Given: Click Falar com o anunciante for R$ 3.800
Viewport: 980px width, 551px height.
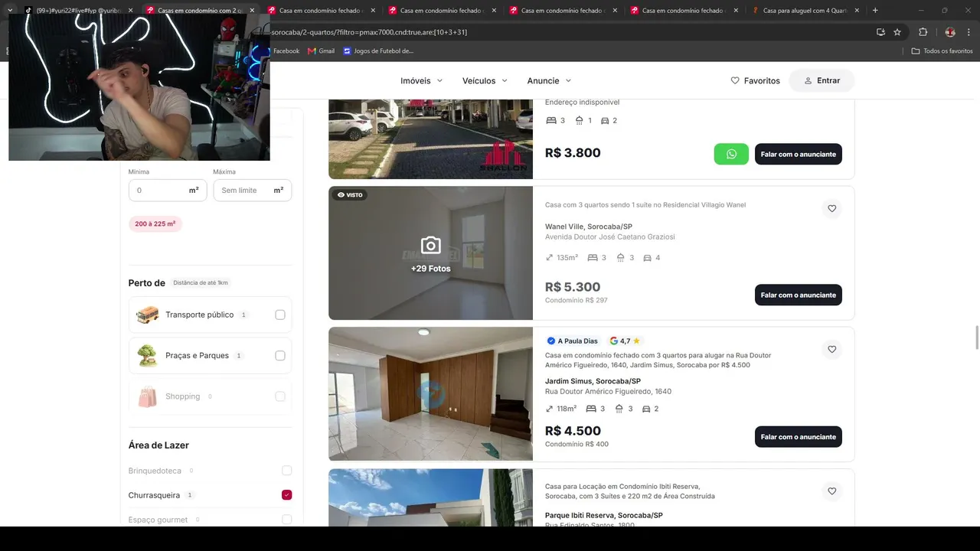Looking at the screenshot, I should point(799,154).
